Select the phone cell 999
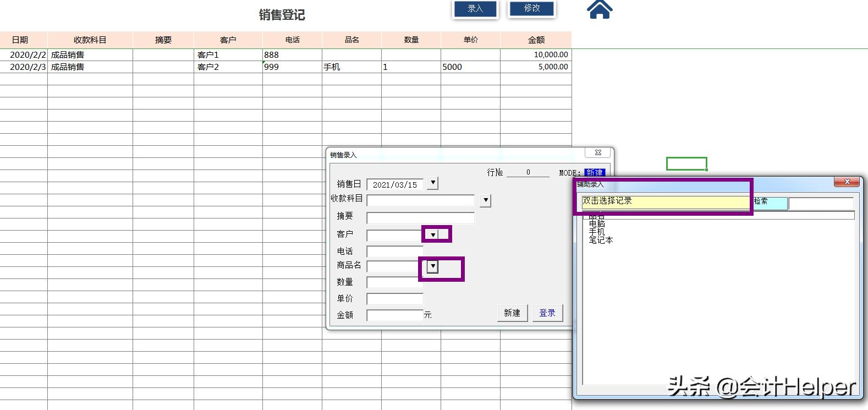 pos(293,67)
